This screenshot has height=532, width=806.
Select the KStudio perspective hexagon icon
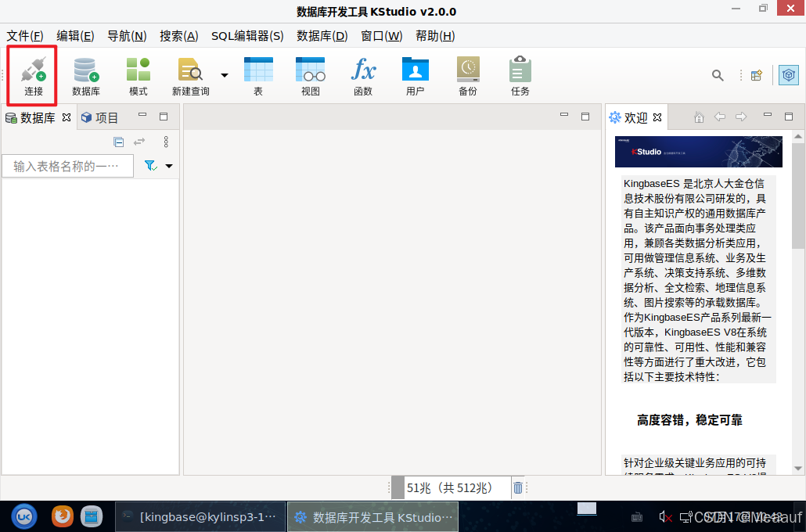coord(789,76)
